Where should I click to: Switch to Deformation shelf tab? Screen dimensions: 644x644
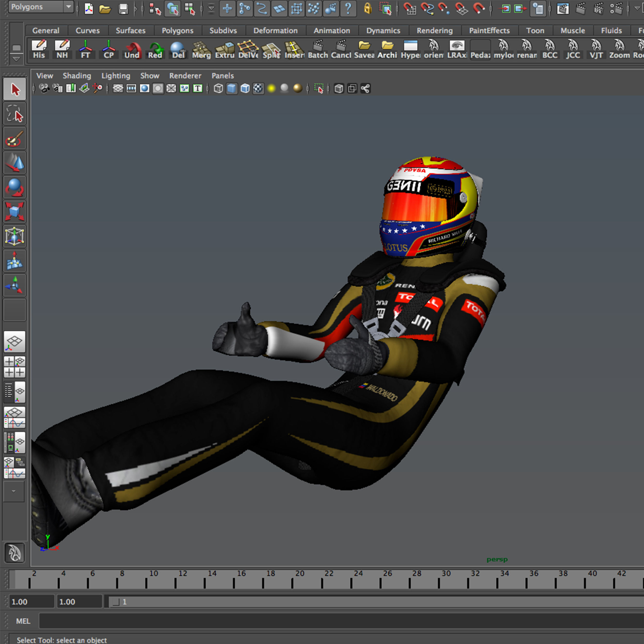pos(275,31)
